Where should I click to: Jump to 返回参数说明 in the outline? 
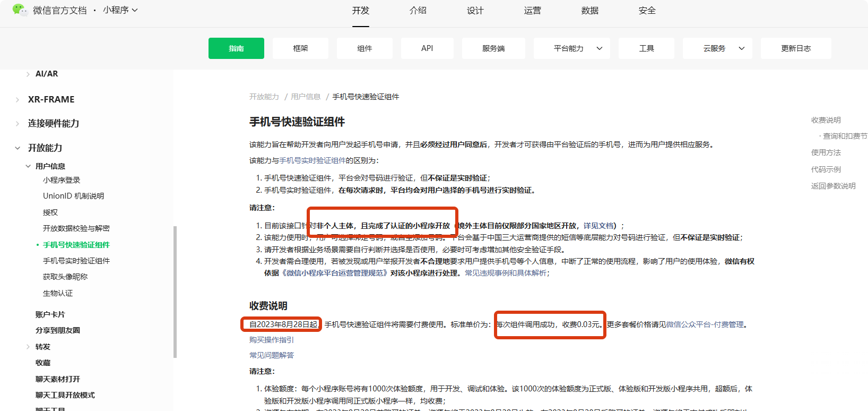834,186
